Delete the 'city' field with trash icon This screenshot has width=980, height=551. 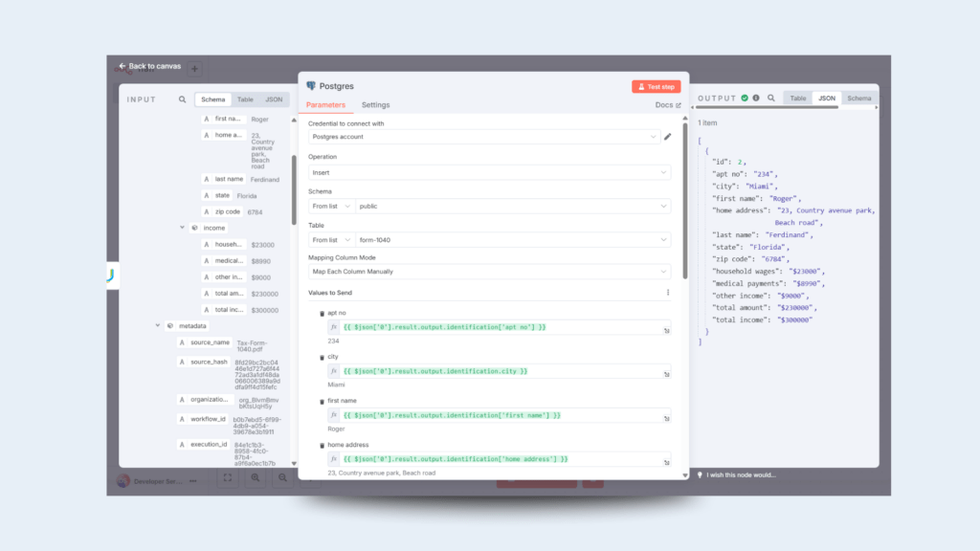322,357
